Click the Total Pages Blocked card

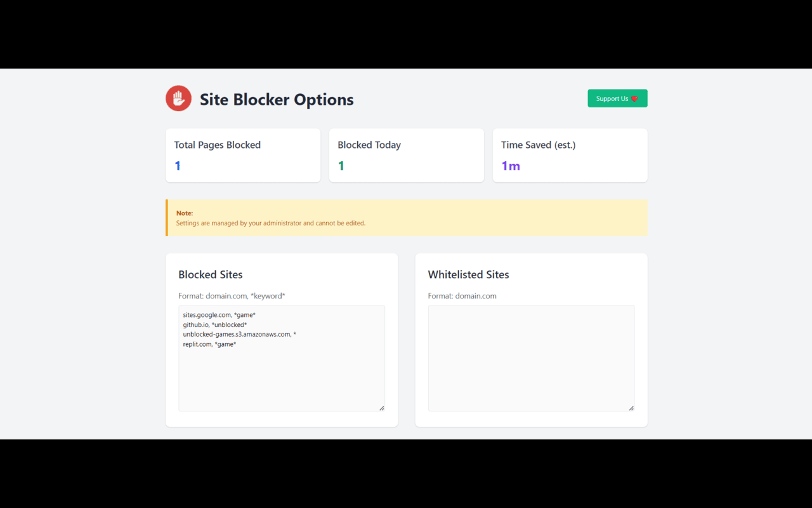[243, 155]
